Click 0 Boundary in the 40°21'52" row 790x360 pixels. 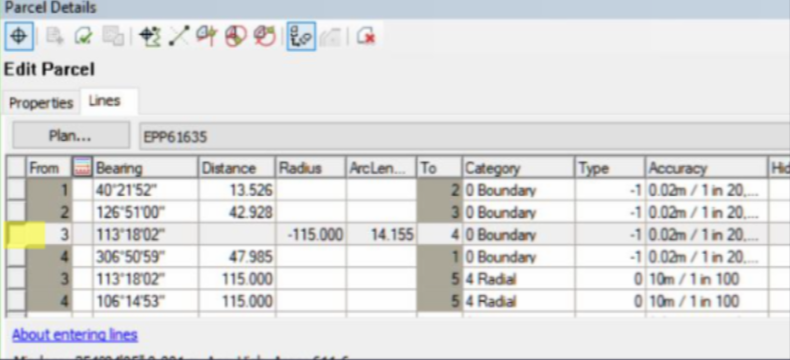(518, 190)
